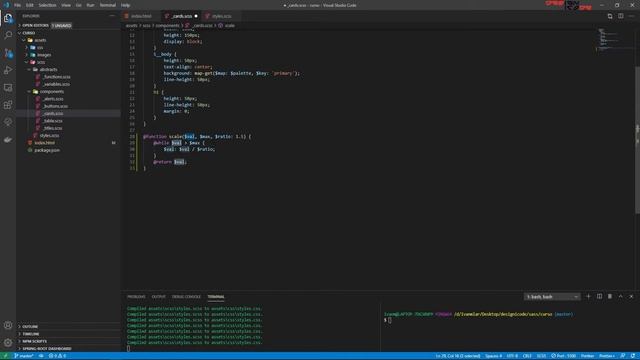Open the File menu
The width and height of the screenshot is (640, 360).
tap(18, 5)
